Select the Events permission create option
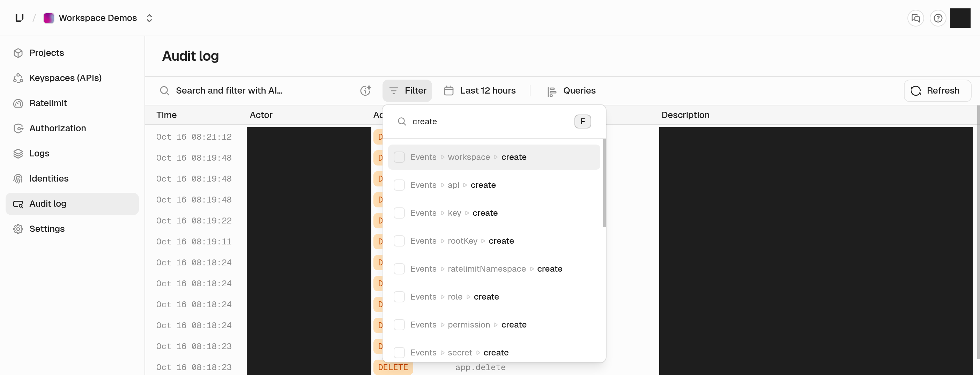Screen dimensions: 980x375 click(494, 325)
